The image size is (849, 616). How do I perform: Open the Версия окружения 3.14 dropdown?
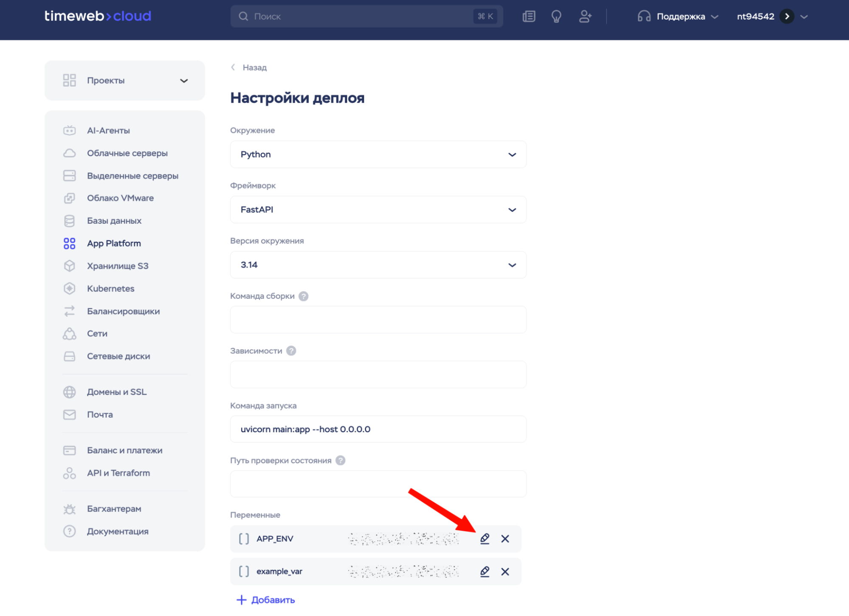click(378, 264)
